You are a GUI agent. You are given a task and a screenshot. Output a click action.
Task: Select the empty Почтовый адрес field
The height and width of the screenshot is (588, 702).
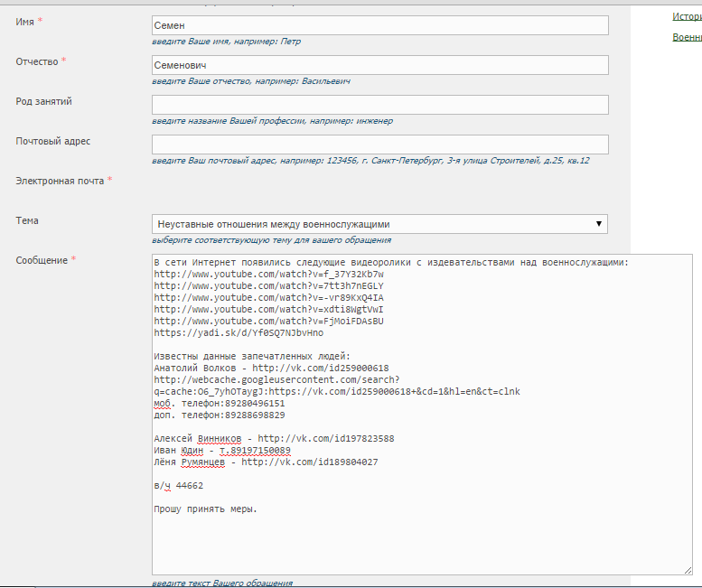click(379, 145)
